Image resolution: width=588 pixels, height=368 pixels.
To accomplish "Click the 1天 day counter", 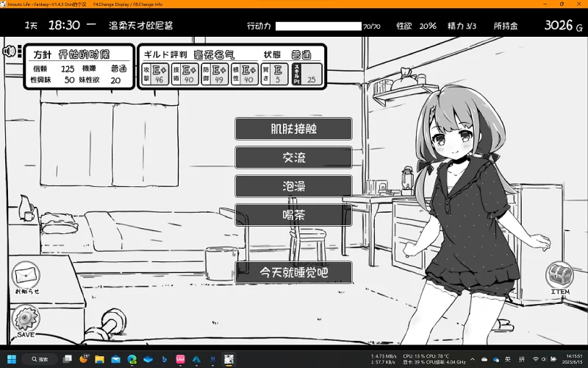I will [x=31, y=26].
